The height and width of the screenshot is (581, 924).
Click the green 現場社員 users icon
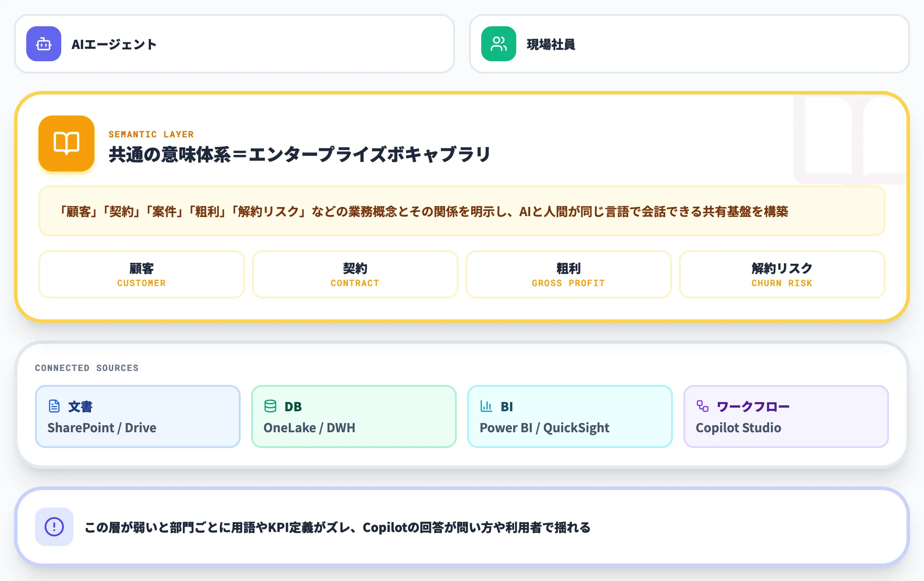coord(499,44)
